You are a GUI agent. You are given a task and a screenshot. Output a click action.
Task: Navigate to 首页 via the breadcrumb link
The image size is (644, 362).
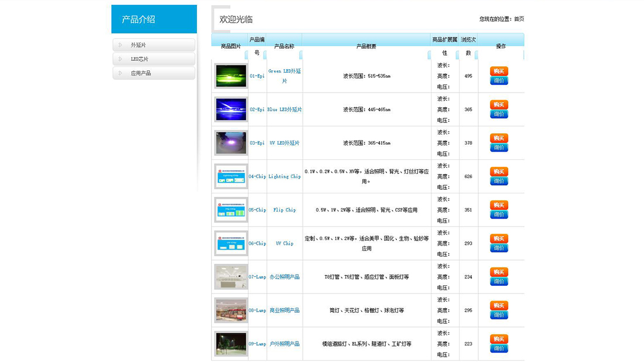(519, 19)
